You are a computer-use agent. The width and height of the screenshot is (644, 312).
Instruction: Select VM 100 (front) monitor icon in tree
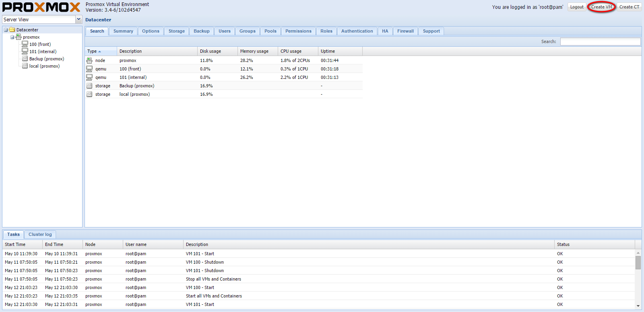tap(25, 44)
